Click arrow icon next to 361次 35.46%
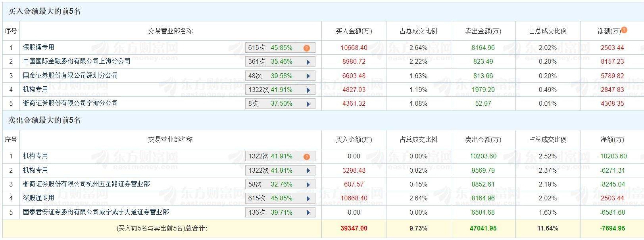The height and width of the screenshot is (240, 644). (x=308, y=62)
